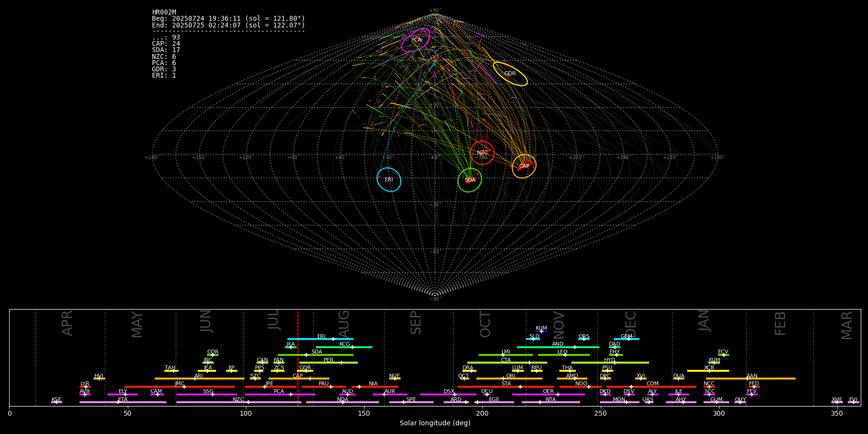Screen dimensions: 868x434
Task: Click the XCB shower bar in timeline
Action: [708, 371]
